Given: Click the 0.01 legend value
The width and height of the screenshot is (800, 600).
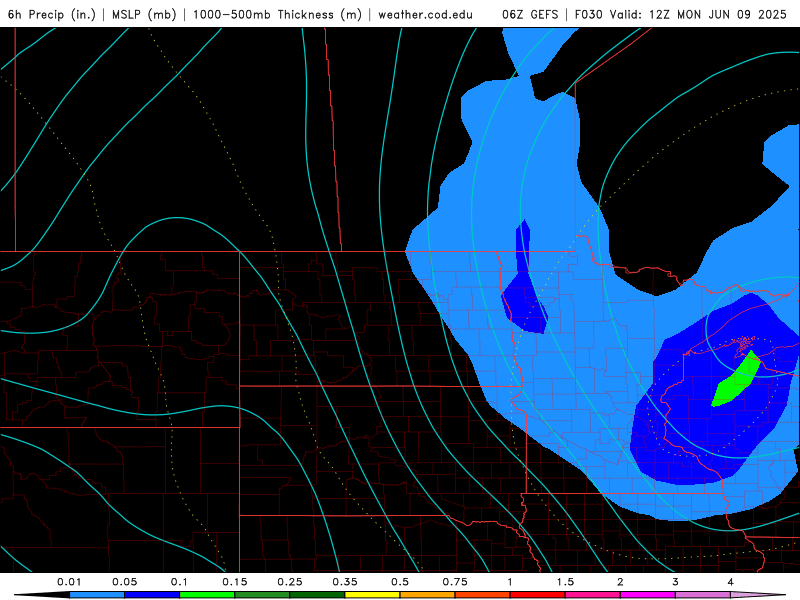Looking at the screenshot, I should (x=69, y=582).
